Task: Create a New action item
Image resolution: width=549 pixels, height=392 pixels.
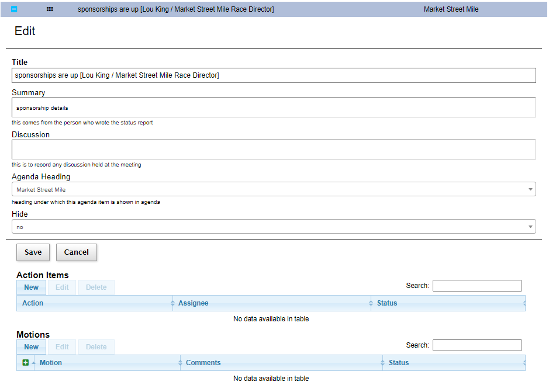Action: coord(31,287)
